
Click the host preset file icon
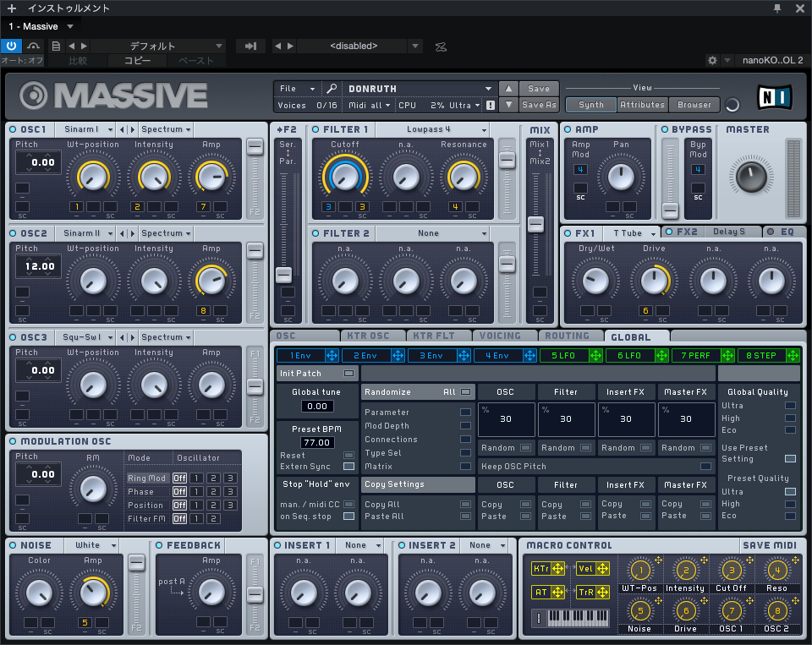[x=56, y=46]
